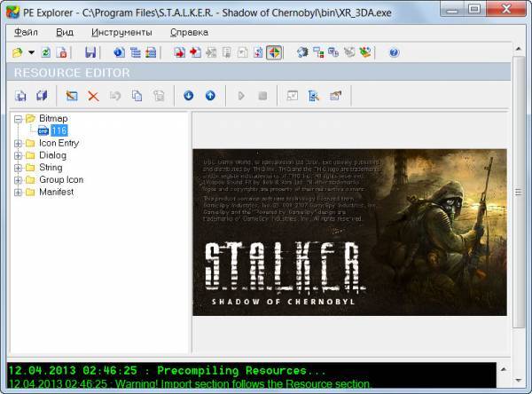Click the dark blue gear tool icon
Image resolution: width=532 pixels, height=394 pixels.
coord(302,52)
